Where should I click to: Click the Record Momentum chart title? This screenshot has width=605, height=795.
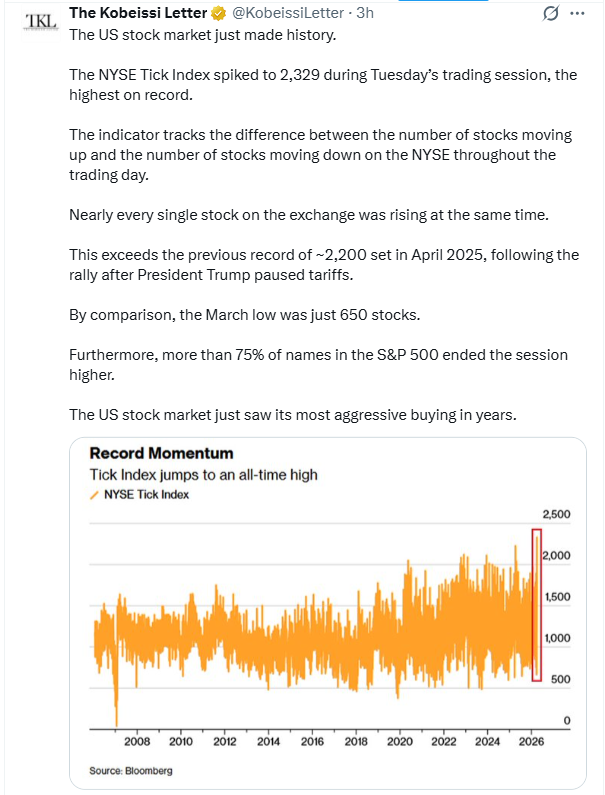pos(161,454)
